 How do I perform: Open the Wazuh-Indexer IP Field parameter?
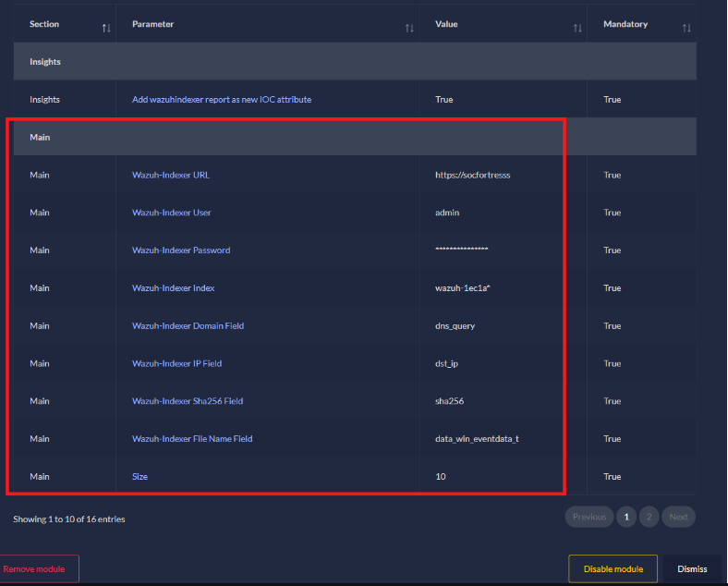pyautogui.click(x=176, y=363)
